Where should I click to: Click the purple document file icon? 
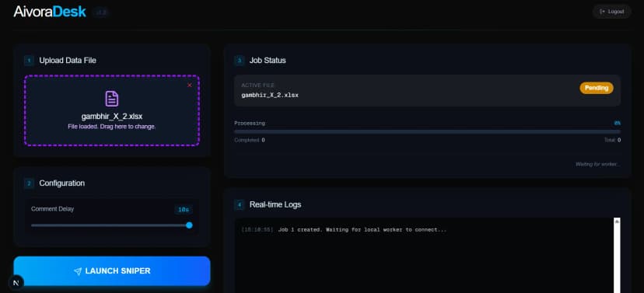click(112, 99)
